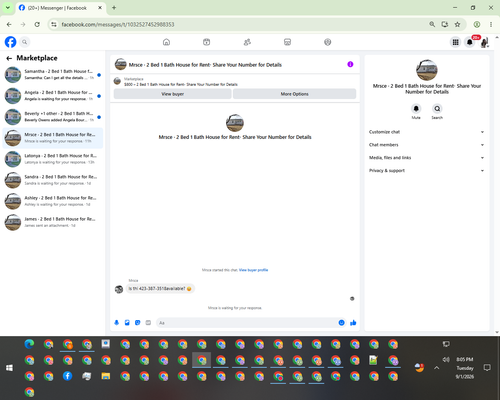Open the Windows notification center icon
Viewport: 500px width, 400px height.
pos(487,368)
